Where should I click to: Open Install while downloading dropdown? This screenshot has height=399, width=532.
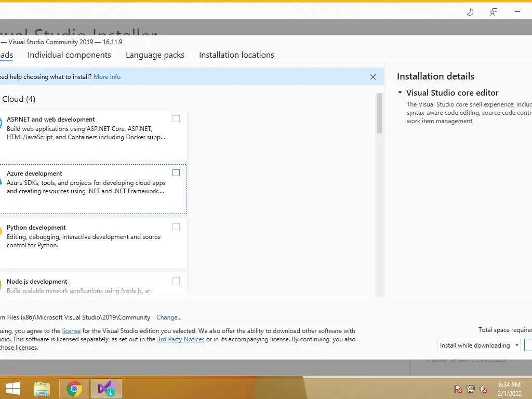click(x=478, y=345)
